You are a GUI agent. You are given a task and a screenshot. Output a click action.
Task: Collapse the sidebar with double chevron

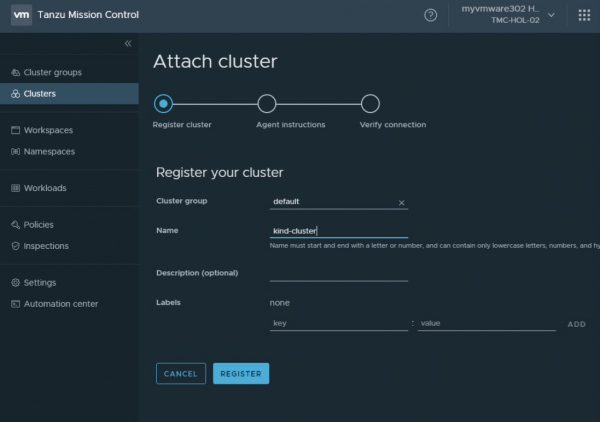tap(128, 43)
